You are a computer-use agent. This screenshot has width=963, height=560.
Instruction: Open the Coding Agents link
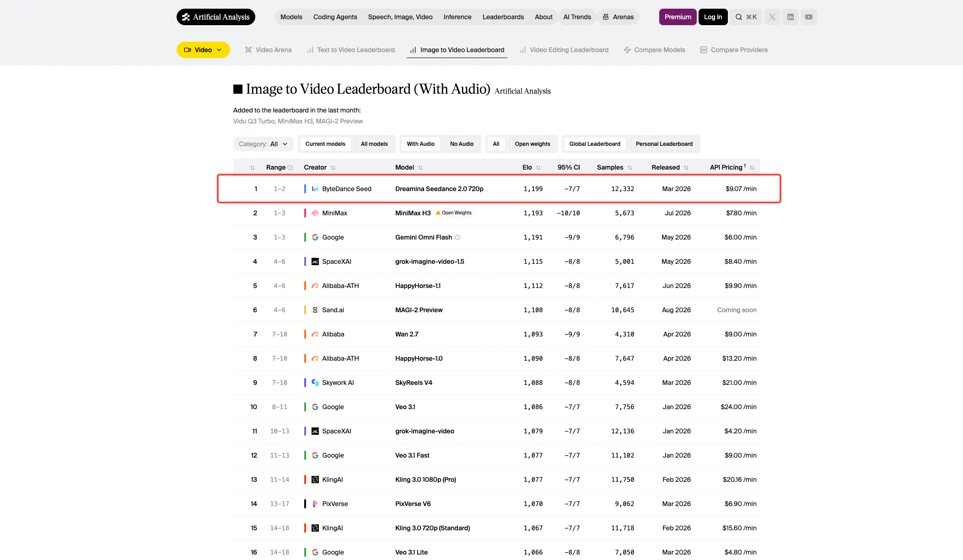point(335,17)
